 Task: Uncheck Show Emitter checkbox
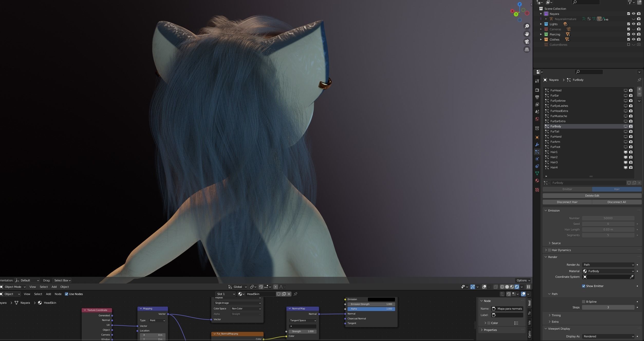tap(584, 286)
